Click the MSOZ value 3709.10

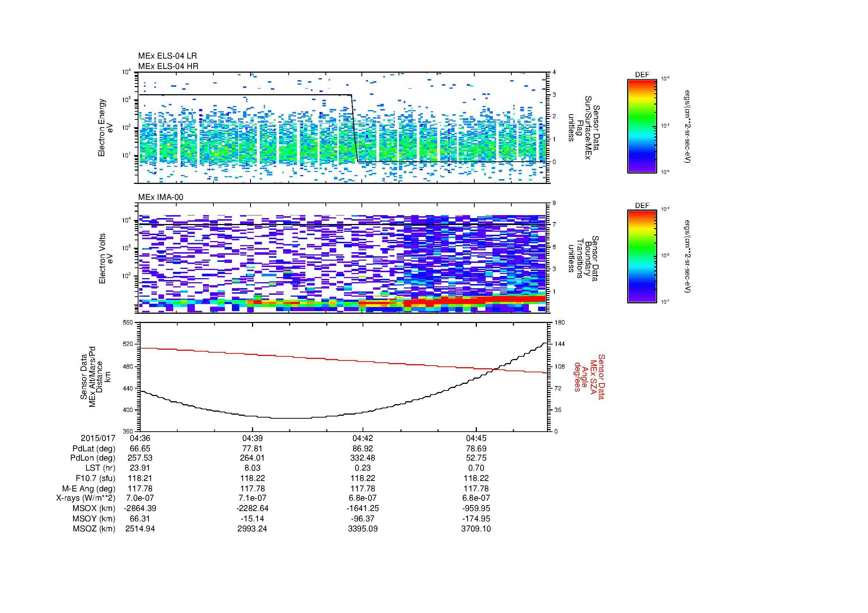tap(476, 529)
